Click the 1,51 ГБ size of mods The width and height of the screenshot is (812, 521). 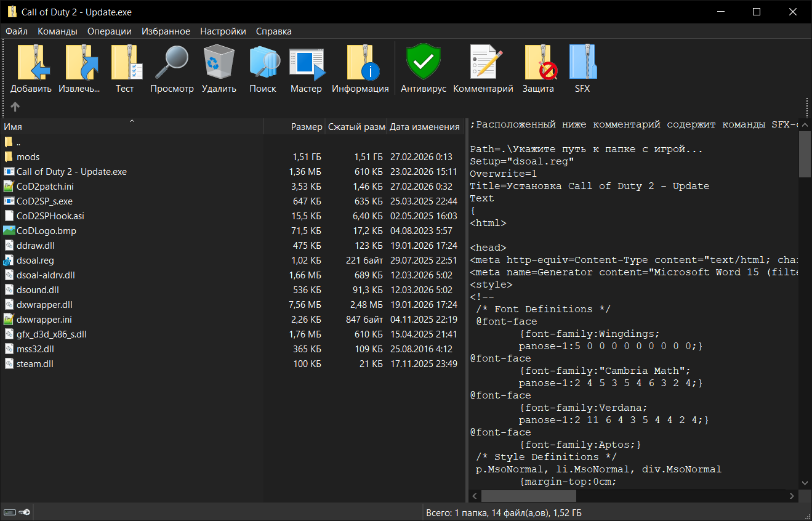[307, 157]
